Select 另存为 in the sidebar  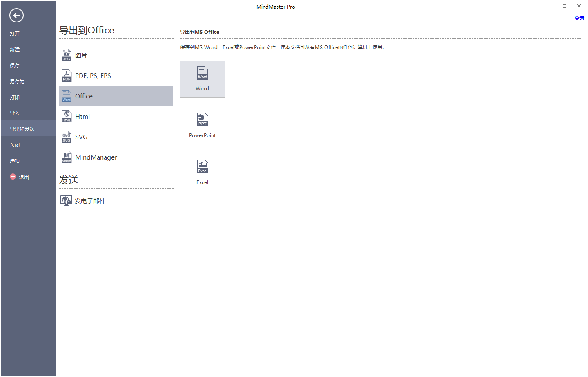(17, 82)
